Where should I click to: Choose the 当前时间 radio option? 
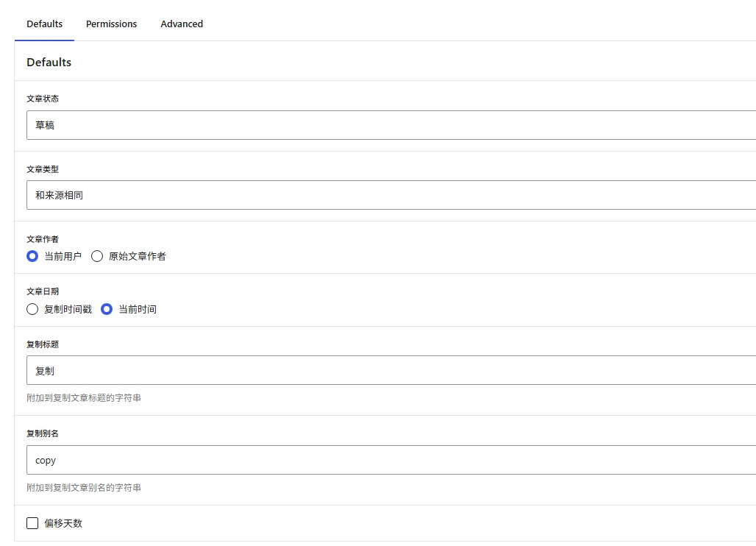[x=107, y=309]
